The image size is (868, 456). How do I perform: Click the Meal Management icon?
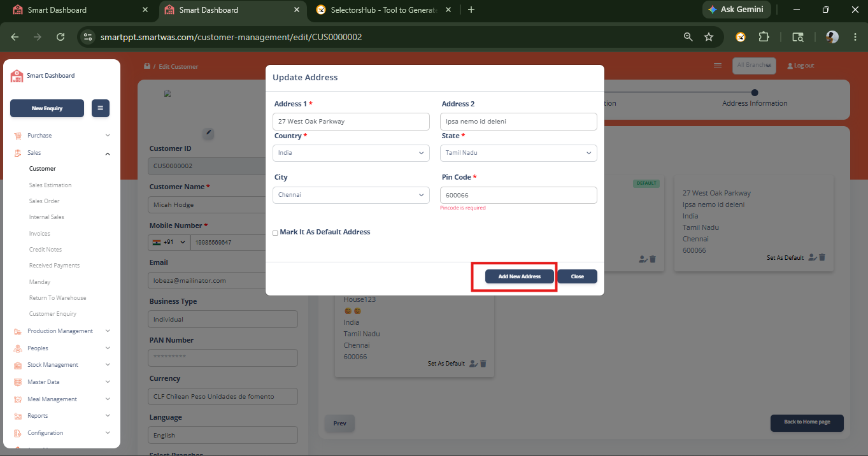[17, 399]
